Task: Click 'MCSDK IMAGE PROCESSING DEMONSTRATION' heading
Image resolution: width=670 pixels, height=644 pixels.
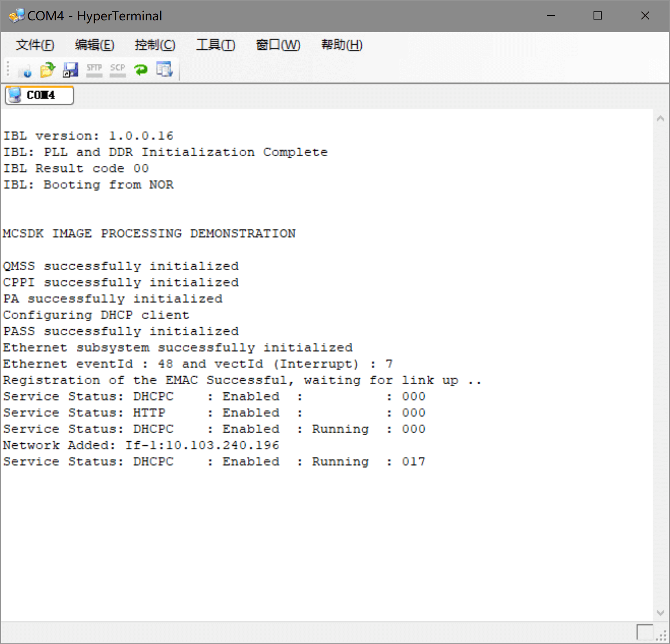Action: [149, 234]
